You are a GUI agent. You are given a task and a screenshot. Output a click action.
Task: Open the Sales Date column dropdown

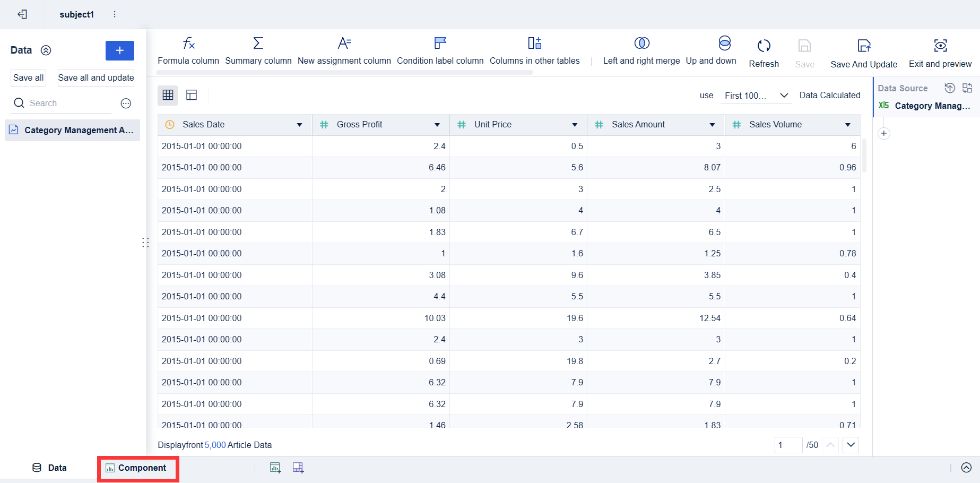pyautogui.click(x=299, y=125)
